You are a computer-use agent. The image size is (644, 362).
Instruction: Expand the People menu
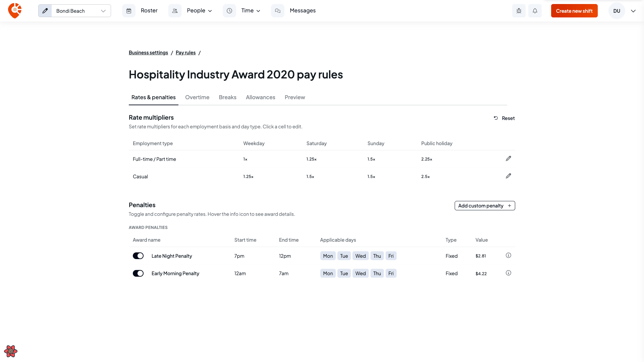pyautogui.click(x=199, y=11)
